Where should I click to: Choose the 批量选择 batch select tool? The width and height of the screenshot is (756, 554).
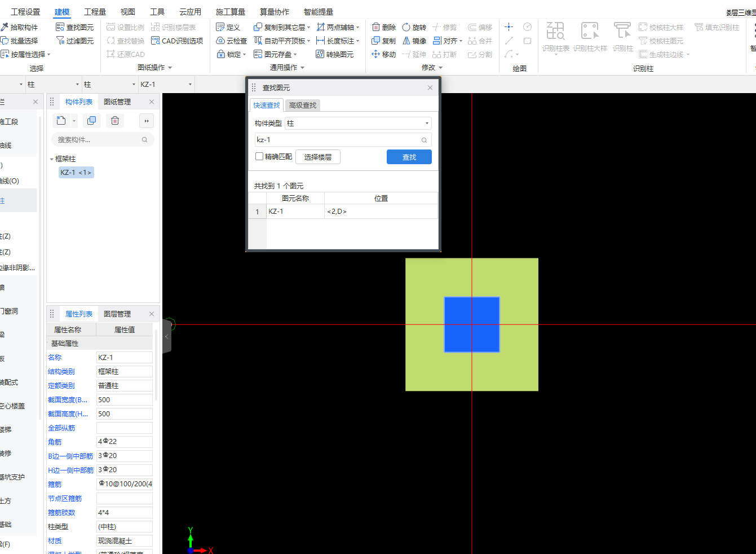[20, 41]
